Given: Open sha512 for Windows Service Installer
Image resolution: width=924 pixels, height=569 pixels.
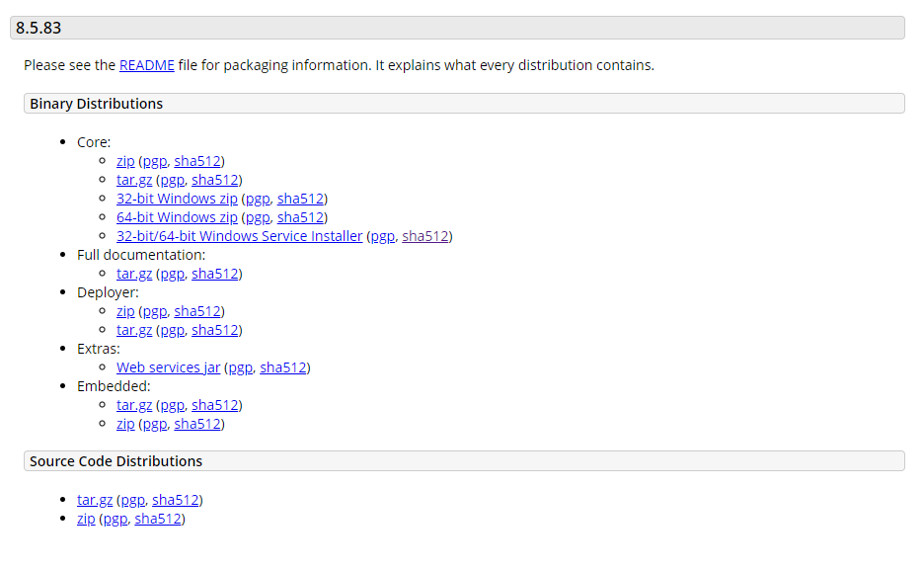Looking at the screenshot, I should pyautogui.click(x=425, y=236).
